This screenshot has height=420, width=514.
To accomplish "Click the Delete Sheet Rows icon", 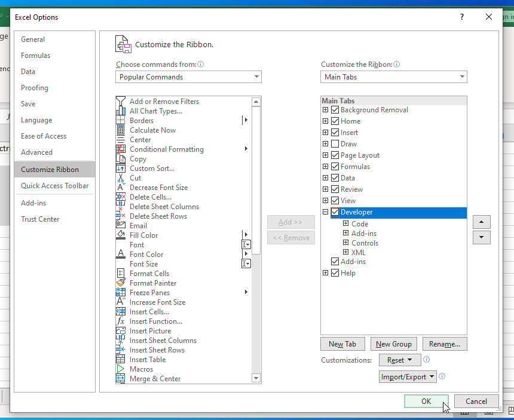I will pyautogui.click(x=121, y=216).
